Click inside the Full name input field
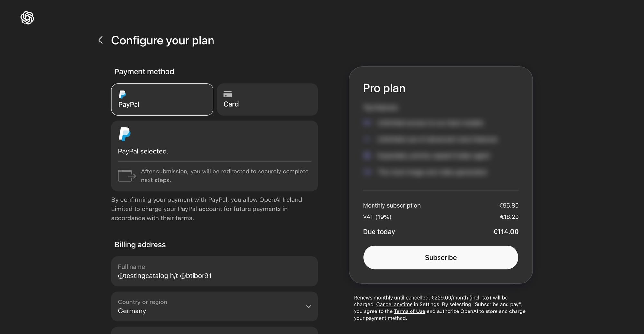Image resolution: width=644 pixels, height=334 pixels. [x=214, y=272]
